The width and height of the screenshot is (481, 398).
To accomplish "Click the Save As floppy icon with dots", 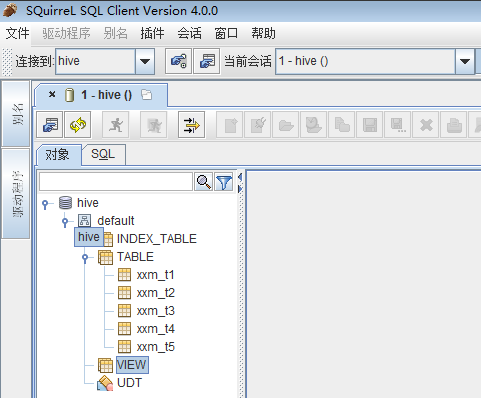I will coord(398,125).
